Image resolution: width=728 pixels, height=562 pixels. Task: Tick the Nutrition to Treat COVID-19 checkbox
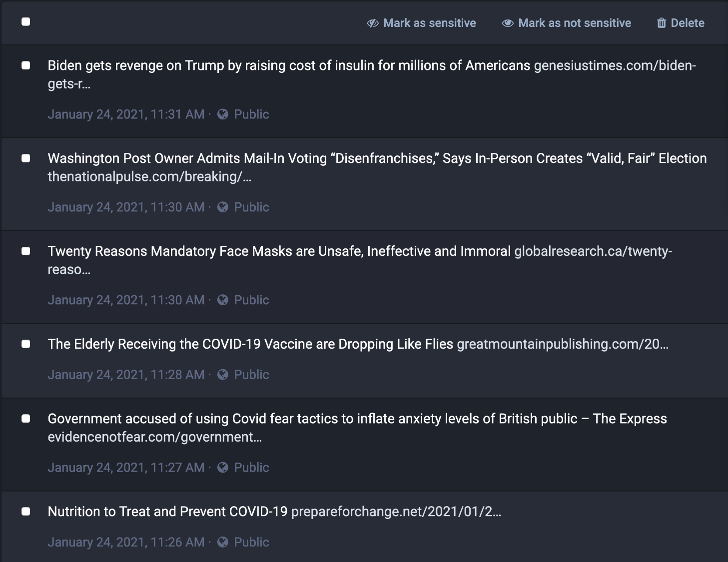click(x=26, y=512)
